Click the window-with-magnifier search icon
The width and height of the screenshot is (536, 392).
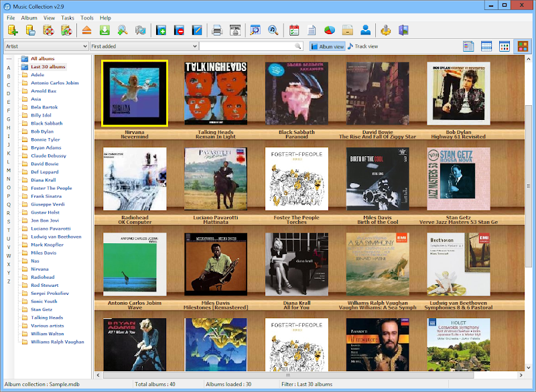255,30
